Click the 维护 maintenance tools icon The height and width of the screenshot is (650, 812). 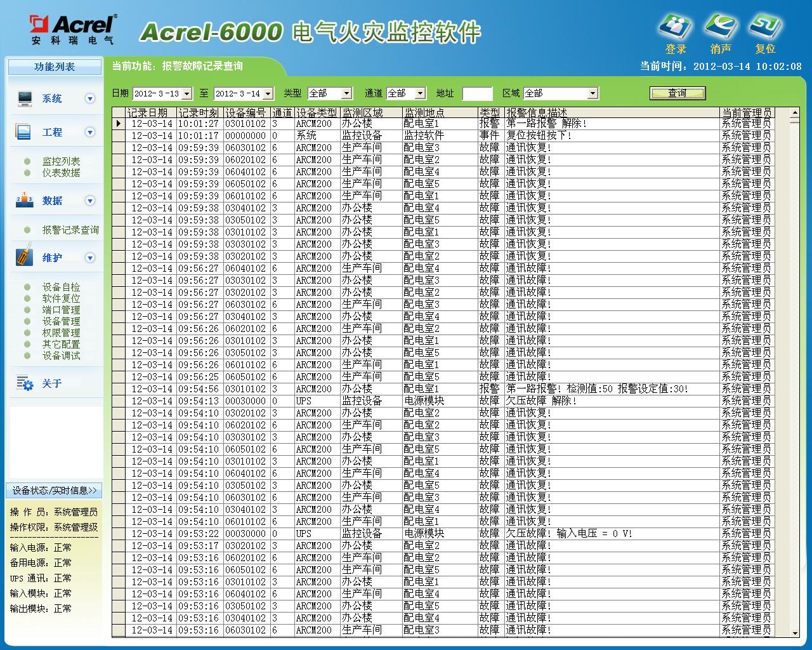24,257
